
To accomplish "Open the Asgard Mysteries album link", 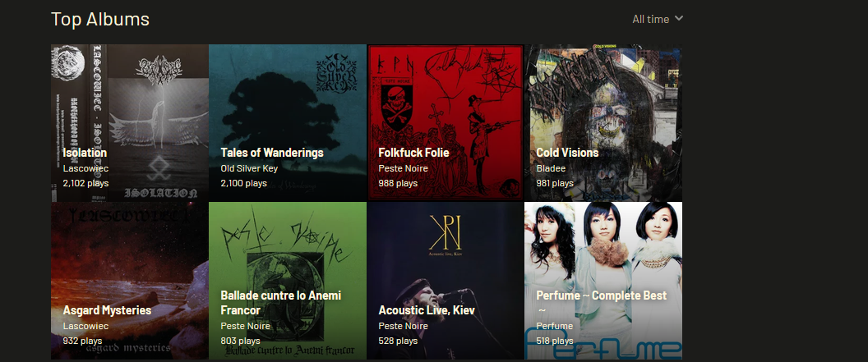I will click(107, 310).
